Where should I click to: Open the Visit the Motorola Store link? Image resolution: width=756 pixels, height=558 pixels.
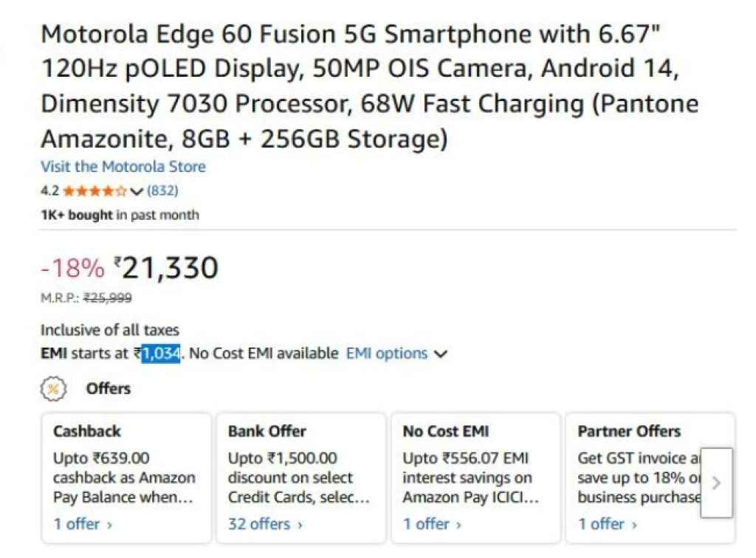click(x=123, y=167)
